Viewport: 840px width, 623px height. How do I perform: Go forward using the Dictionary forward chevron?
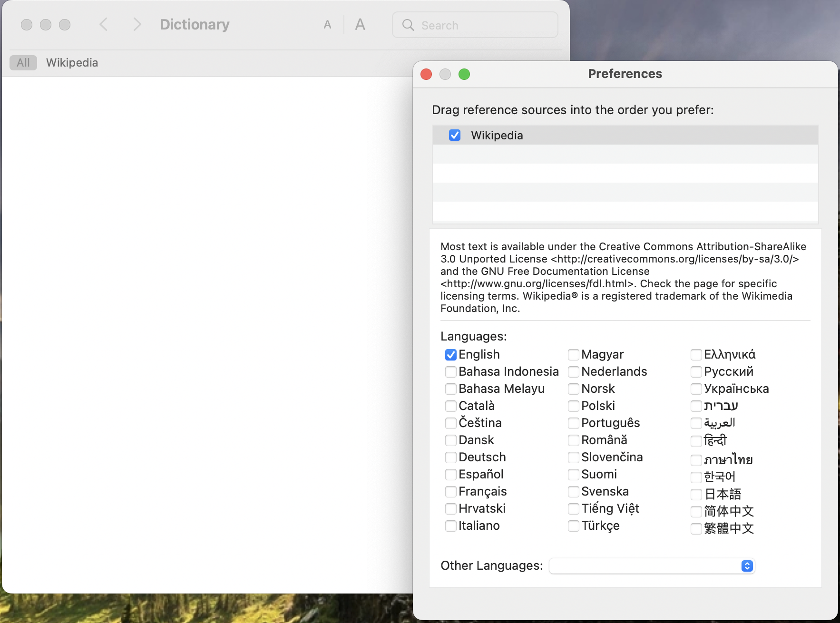pos(137,24)
